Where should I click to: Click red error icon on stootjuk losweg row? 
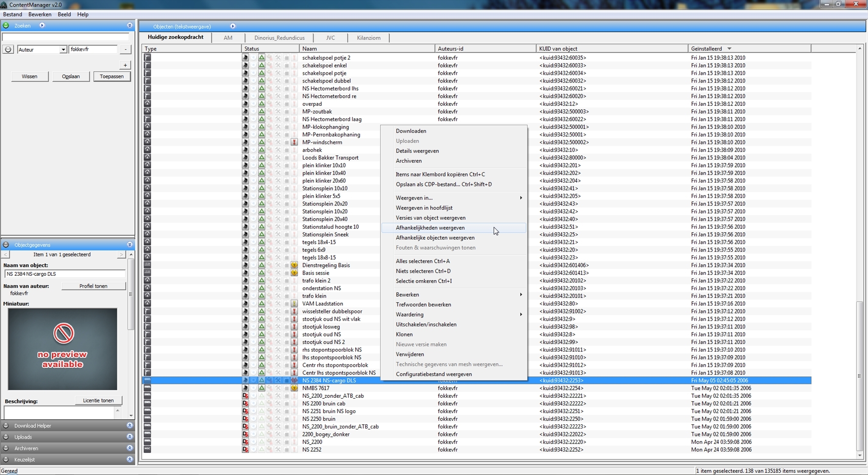tap(294, 327)
